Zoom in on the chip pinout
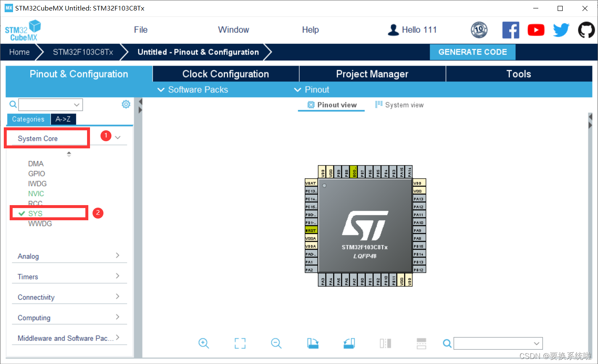Image resolution: width=598 pixels, height=364 pixels. click(204, 343)
